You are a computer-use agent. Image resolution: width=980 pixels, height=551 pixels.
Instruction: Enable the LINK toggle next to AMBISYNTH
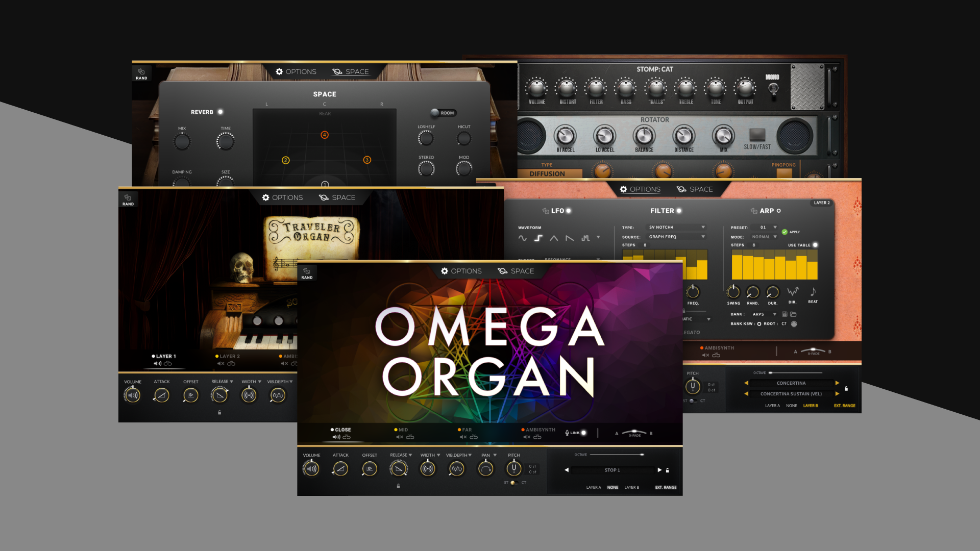coord(584,433)
